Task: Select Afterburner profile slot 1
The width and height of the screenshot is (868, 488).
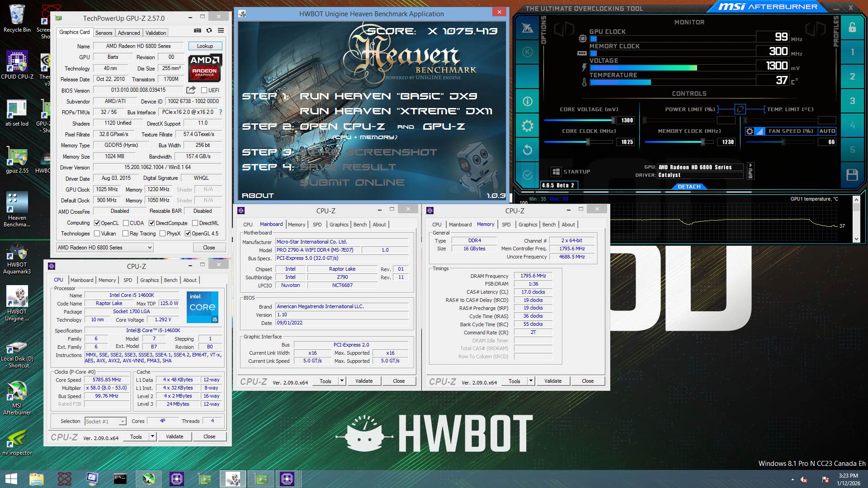Action: pos(852,52)
